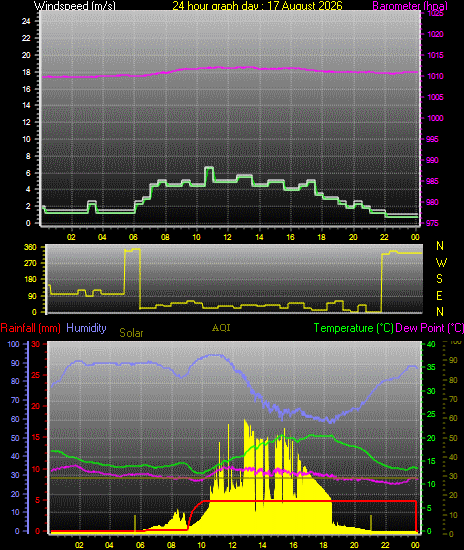The height and width of the screenshot is (550, 464).
Task: Click the Barometer (hpa) axis title
Action: click(x=410, y=6)
